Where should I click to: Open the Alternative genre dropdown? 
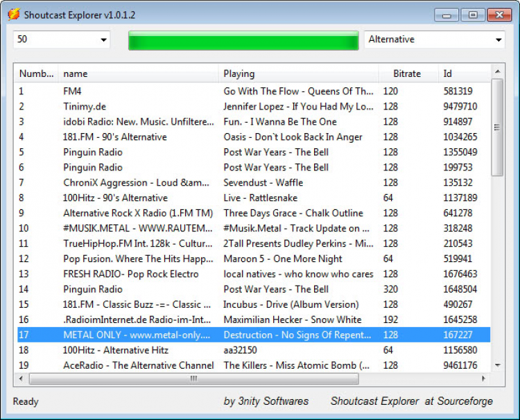coord(435,40)
